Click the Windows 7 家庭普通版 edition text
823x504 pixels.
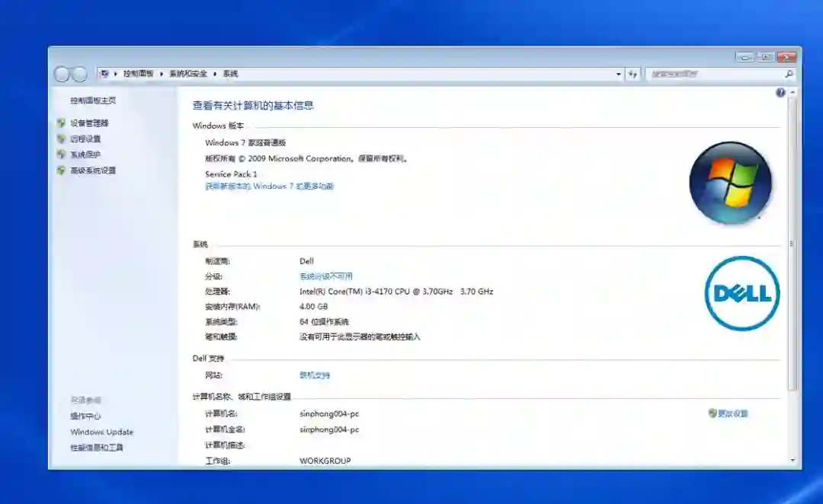tap(245, 142)
